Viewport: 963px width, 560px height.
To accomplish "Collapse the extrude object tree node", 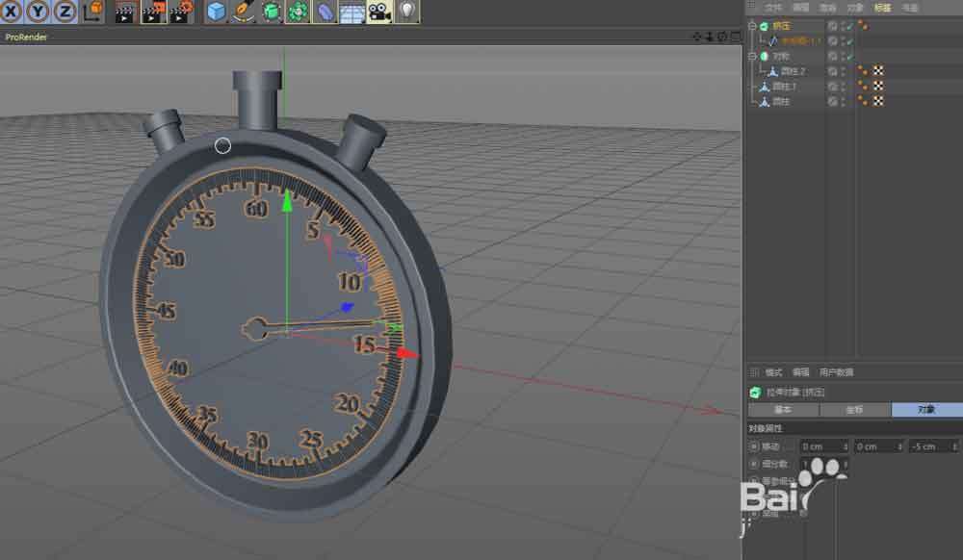I will 753,26.
